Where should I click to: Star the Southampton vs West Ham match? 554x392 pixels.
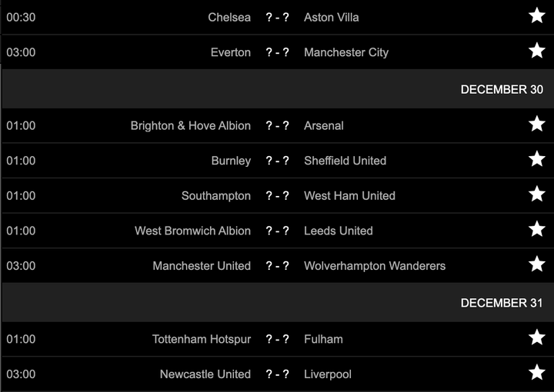536,195
